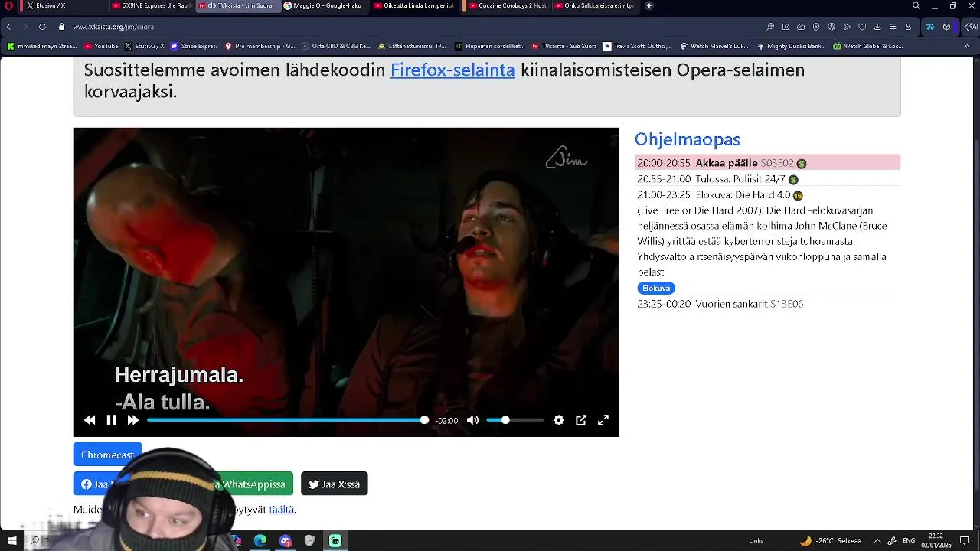Open the ad blocker shield icon

(x=816, y=27)
